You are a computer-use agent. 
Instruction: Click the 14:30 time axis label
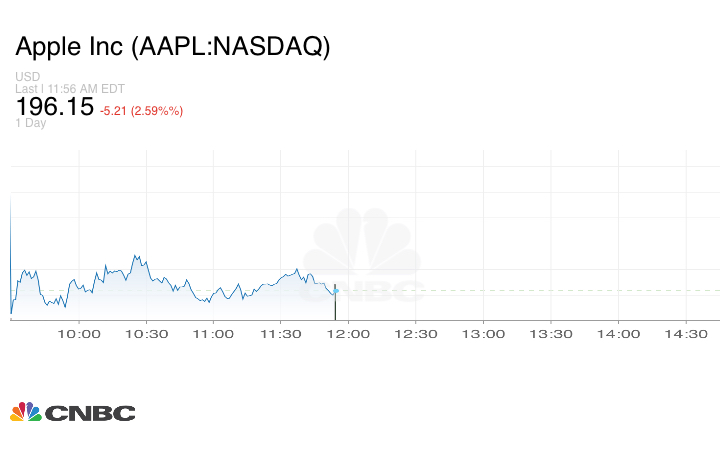pyautogui.click(x=686, y=334)
